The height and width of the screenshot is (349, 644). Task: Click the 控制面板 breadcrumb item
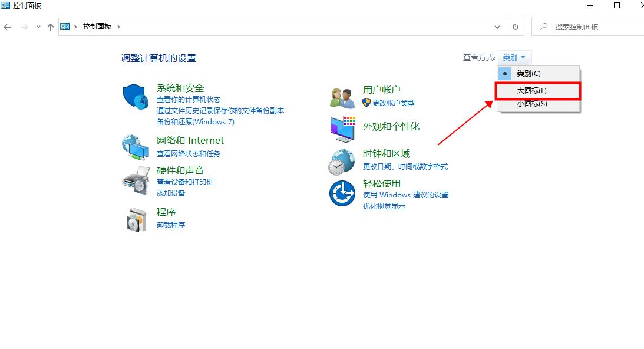[97, 27]
